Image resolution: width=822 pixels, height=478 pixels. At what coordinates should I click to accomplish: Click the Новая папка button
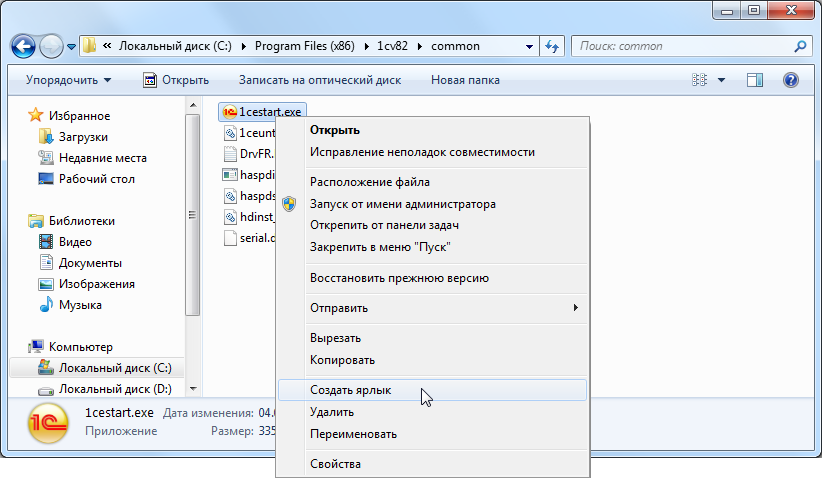click(465, 80)
